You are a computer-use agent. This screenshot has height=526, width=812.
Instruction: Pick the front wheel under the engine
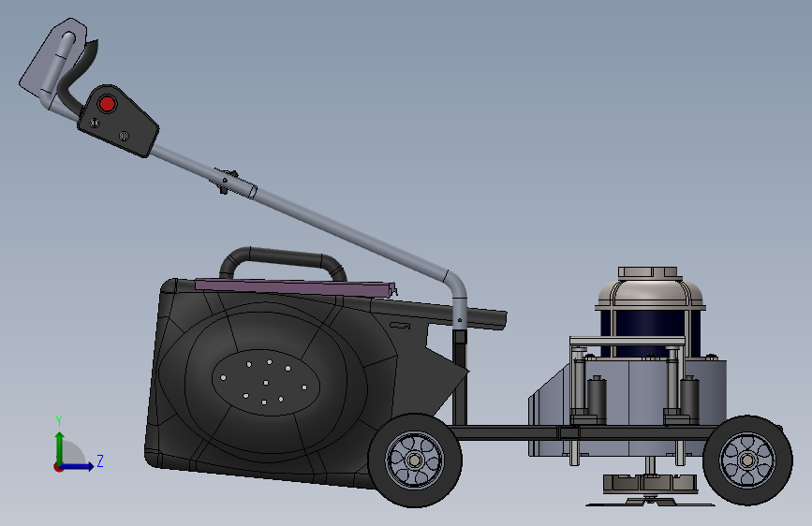click(747, 460)
